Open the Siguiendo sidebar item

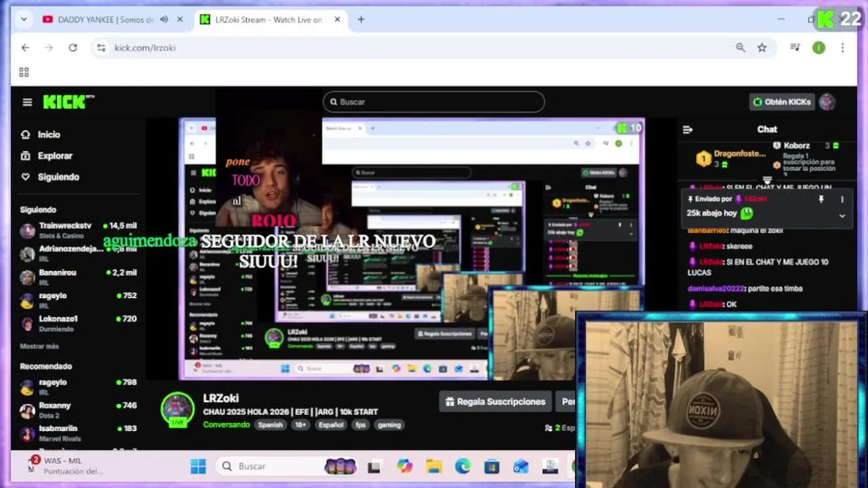(50, 177)
